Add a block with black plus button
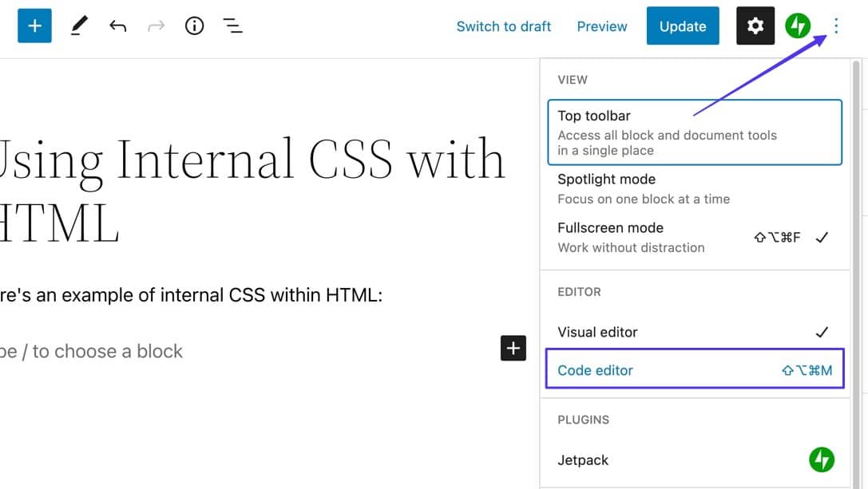The height and width of the screenshot is (489, 868). point(513,348)
